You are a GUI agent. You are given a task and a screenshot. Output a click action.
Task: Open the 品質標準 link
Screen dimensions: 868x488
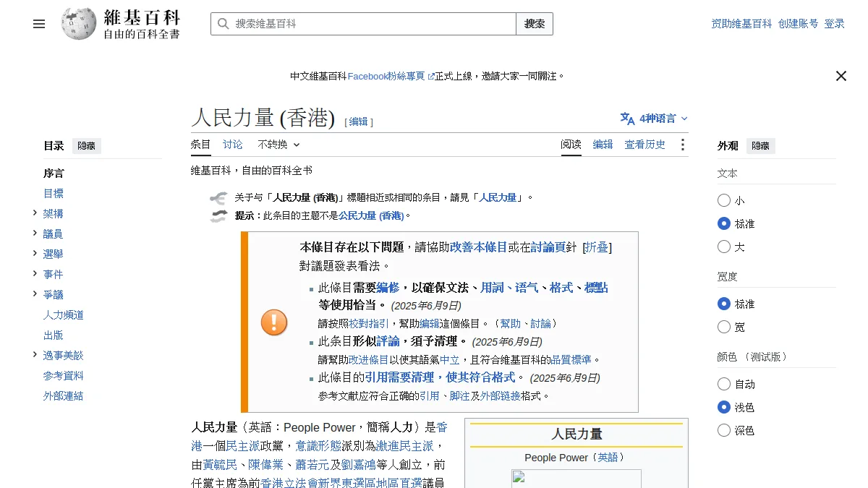pyautogui.click(x=571, y=359)
